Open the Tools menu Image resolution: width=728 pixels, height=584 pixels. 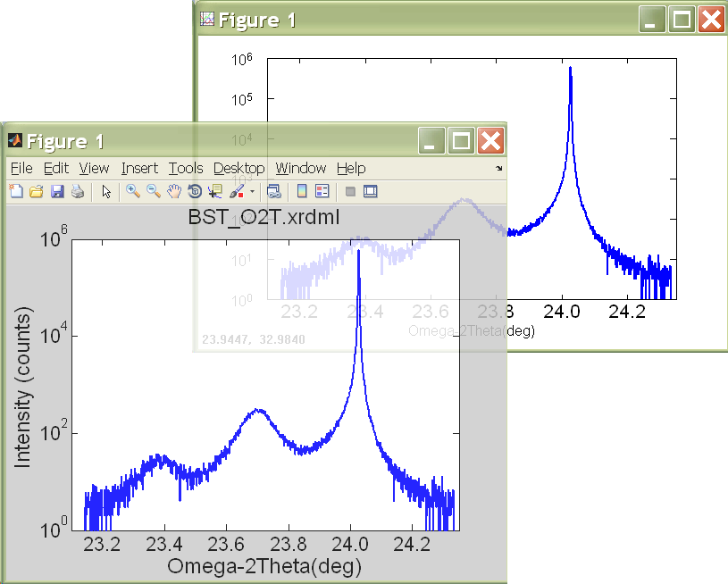[186, 168]
